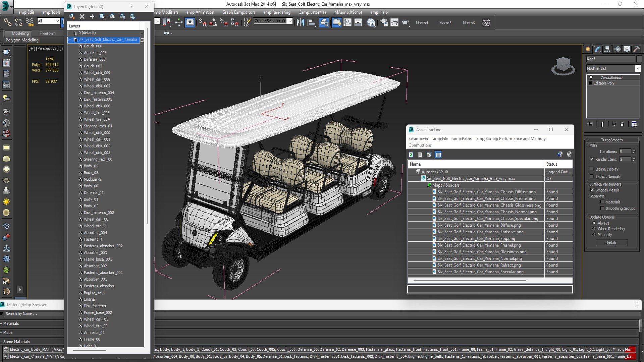644x362 pixels.
Task: Enable the Isoline Display checkbox
Action: (x=592, y=169)
